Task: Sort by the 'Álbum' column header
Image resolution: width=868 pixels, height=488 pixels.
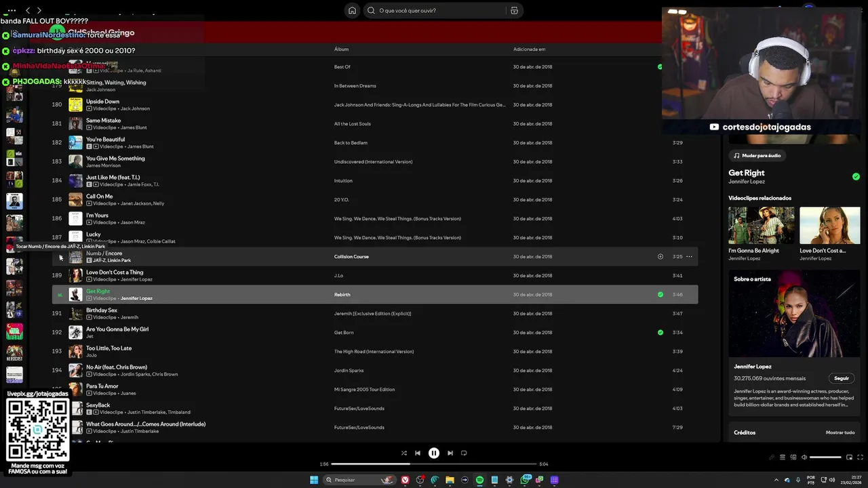Action: click(341, 49)
